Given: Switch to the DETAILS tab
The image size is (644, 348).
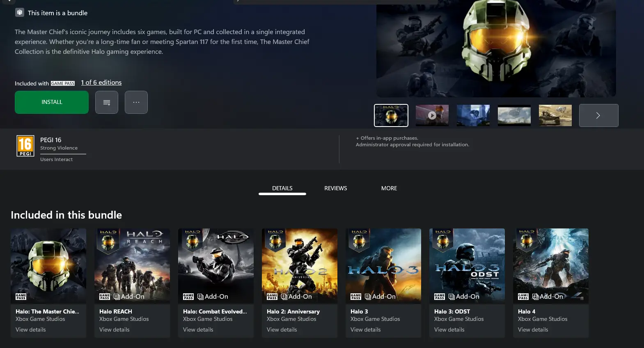Looking at the screenshot, I should click(x=282, y=188).
